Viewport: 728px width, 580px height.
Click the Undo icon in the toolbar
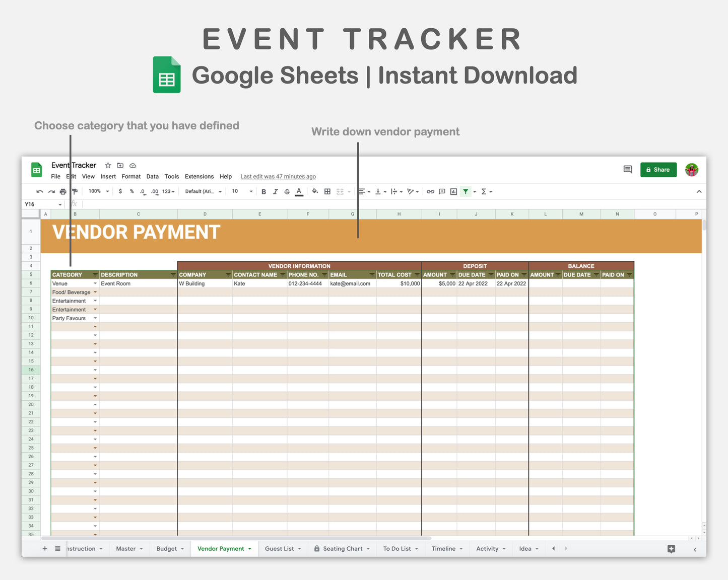[39, 191]
